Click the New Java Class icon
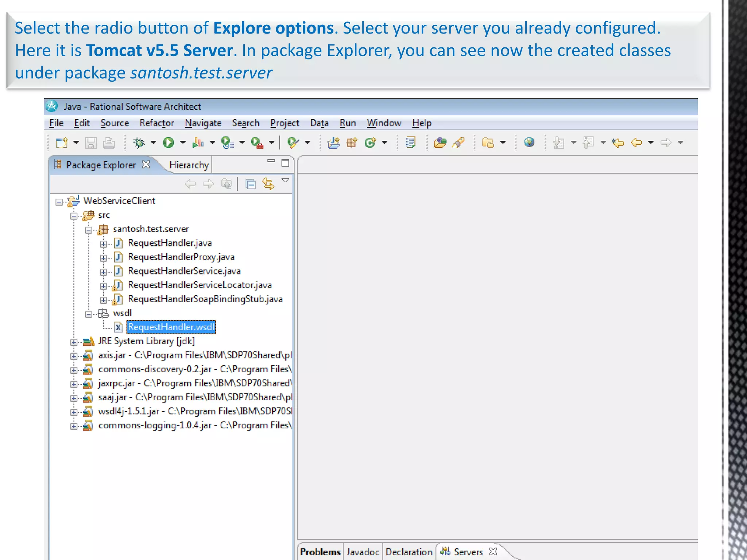 coord(370,143)
